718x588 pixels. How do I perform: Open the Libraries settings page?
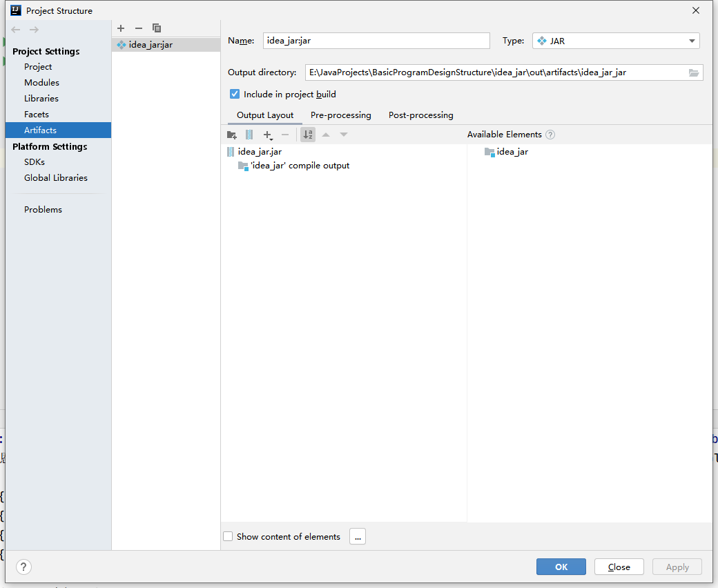41,99
